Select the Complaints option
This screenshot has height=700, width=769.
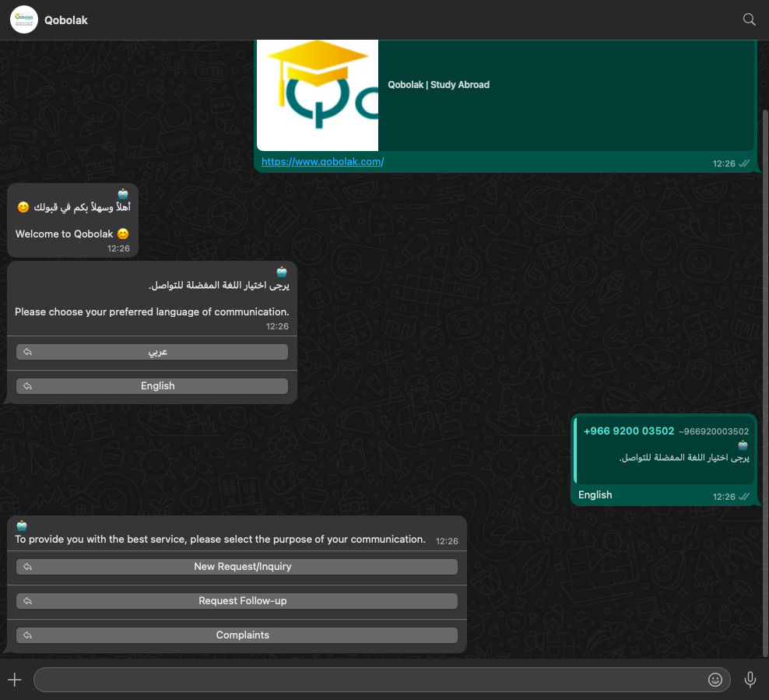click(237, 635)
